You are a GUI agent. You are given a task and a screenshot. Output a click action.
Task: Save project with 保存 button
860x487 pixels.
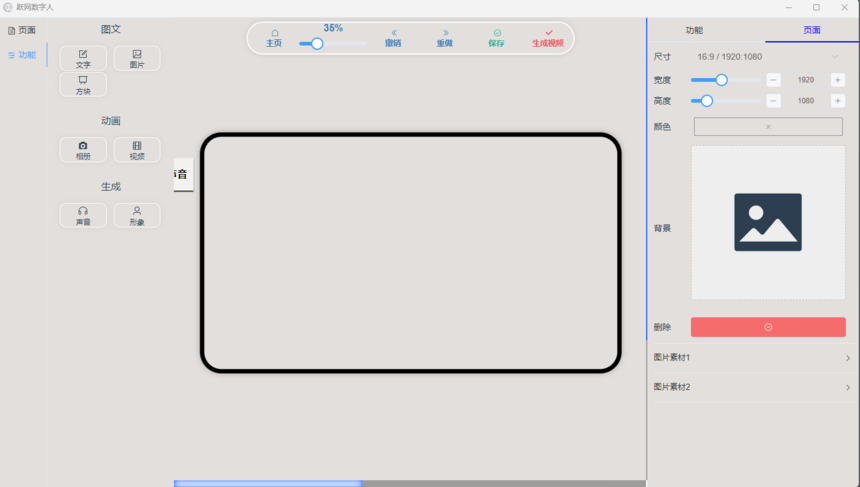[x=497, y=38]
